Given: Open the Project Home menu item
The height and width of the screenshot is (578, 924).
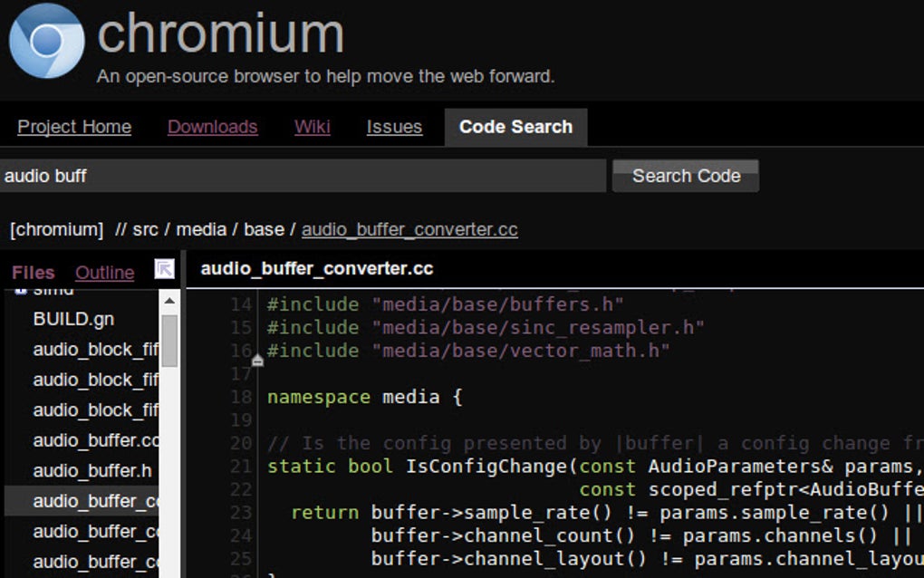Looking at the screenshot, I should 73,128.
